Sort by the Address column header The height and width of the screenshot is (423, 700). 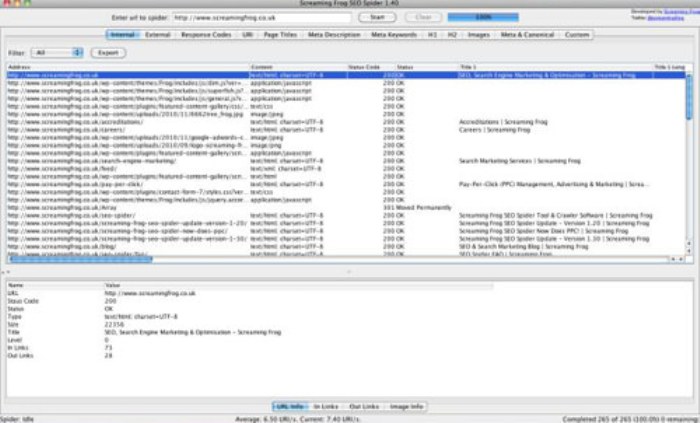tap(128, 67)
